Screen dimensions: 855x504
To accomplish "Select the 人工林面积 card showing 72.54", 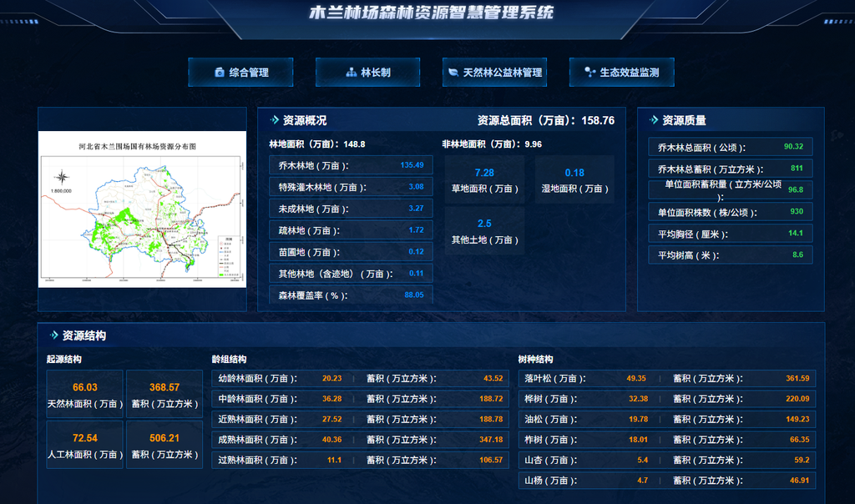I will [x=85, y=446].
